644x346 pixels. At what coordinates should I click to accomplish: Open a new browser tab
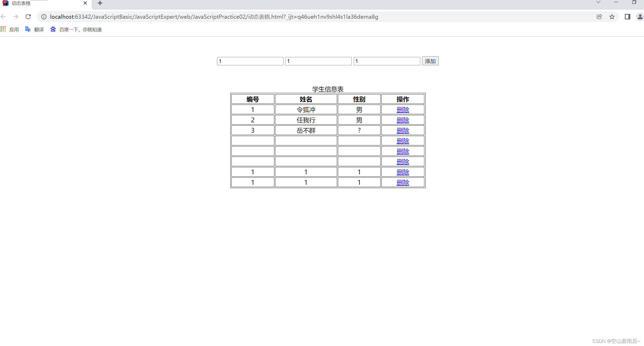[100, 3]
